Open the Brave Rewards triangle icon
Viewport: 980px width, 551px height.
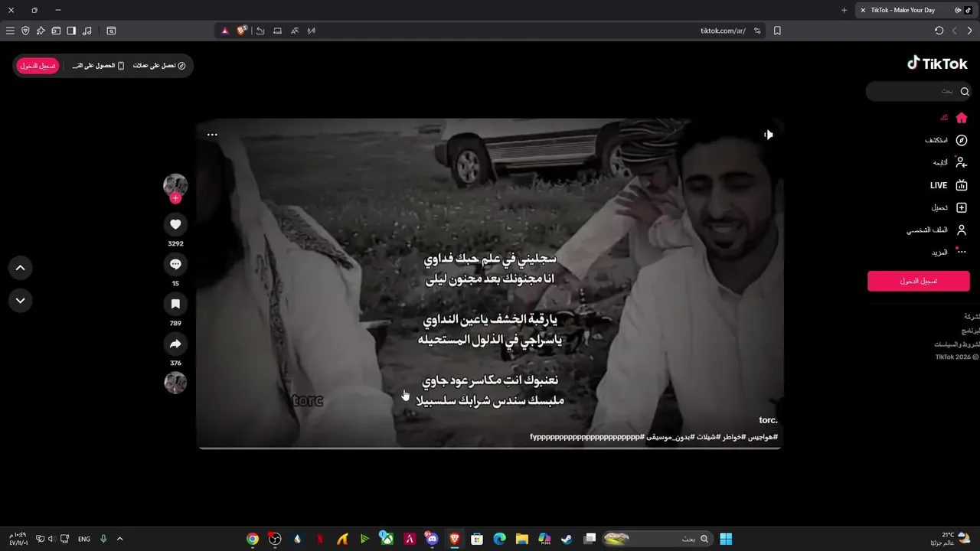225,31
